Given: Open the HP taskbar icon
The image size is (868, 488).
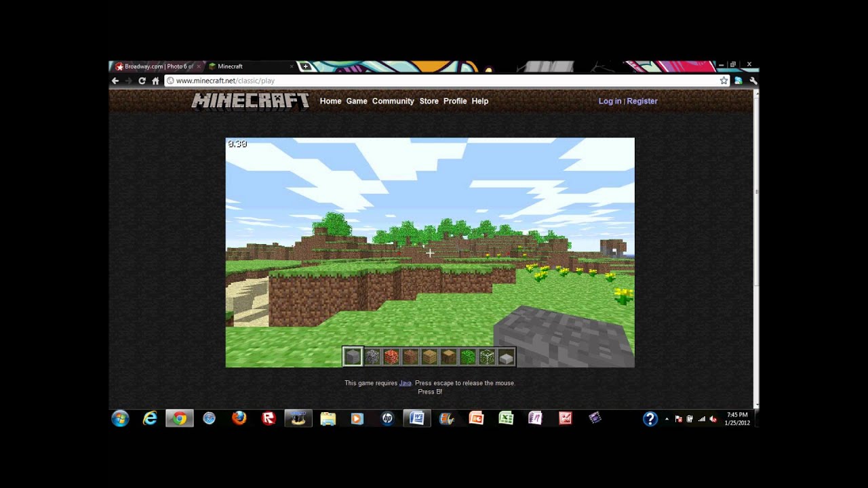Looking at the screenshot, I should (x=387, y=418).
